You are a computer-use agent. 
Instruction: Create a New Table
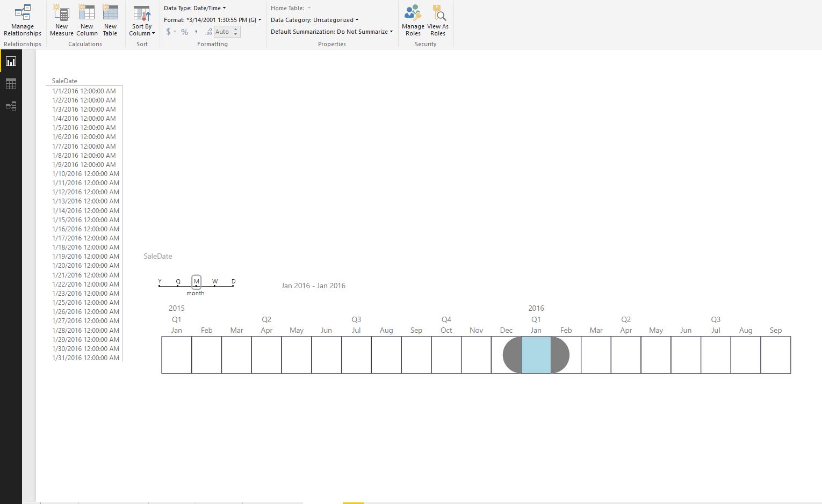click(x=110, y=20)
